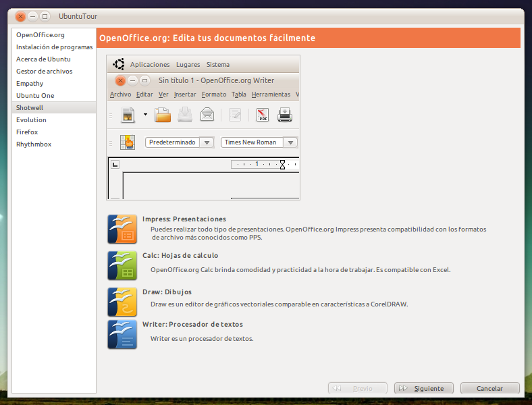The image size is (532, 405).
Task: Open the Firefox entry in the sidebar
Action: tap(27, 132)
